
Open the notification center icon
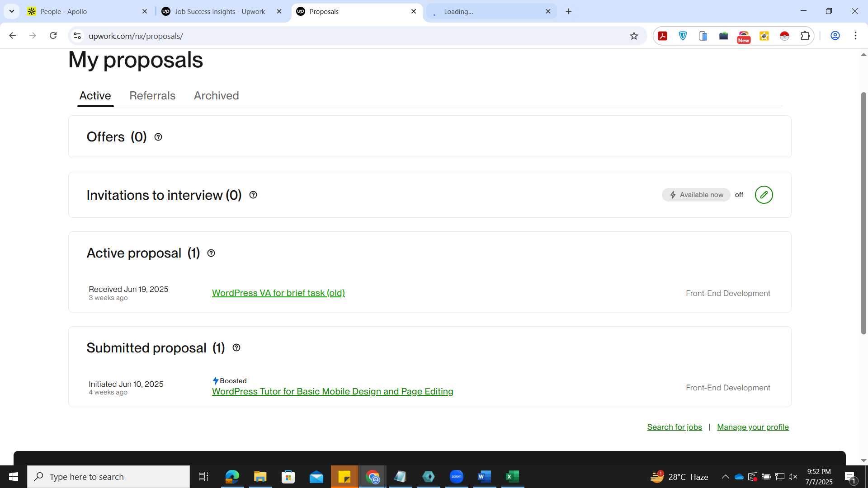(850, 477)
